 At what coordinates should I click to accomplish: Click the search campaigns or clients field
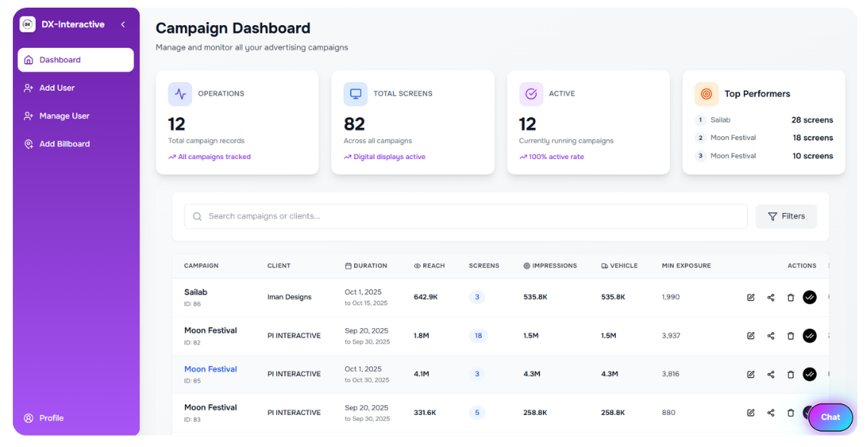point(465,216)
